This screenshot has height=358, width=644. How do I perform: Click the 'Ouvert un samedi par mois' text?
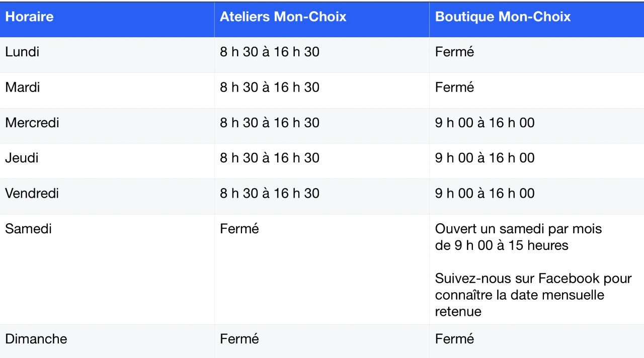(518, 229)
